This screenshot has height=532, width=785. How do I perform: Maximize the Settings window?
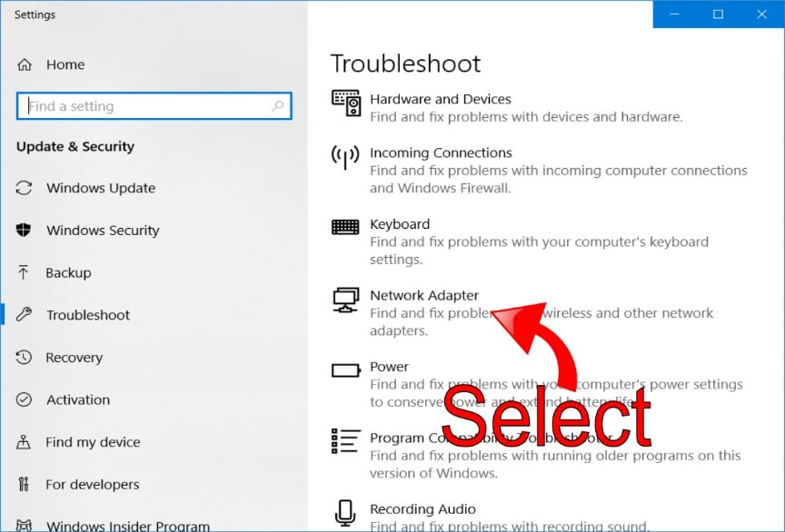pyautogui.click(x=718, y=14)
